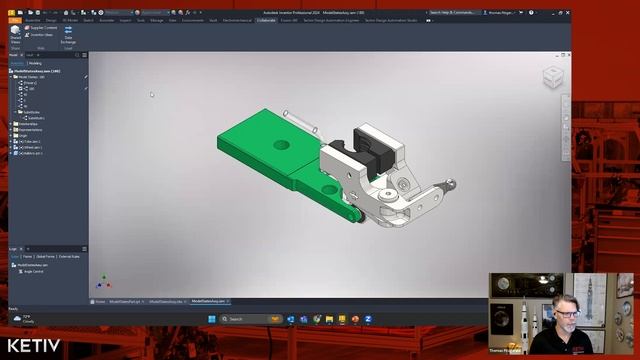
Task: Open Microsoft Teams from the taskbar
Action: pos(304,319)
